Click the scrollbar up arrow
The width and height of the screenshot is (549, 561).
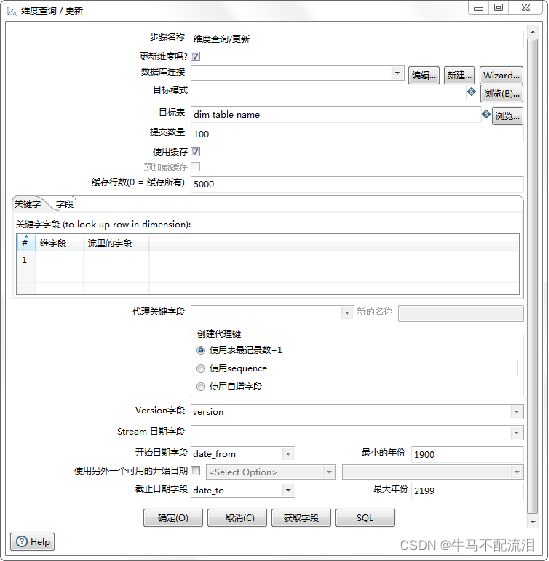coord(533,32)
